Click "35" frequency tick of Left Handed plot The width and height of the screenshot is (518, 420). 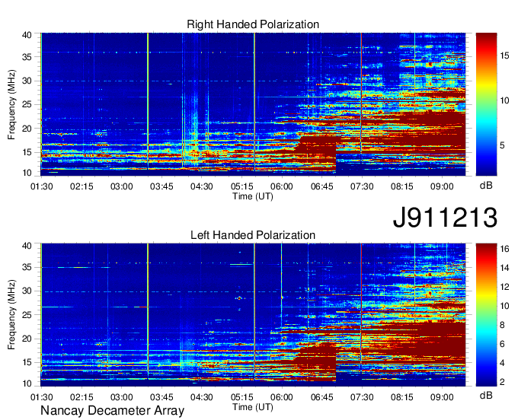27,267
